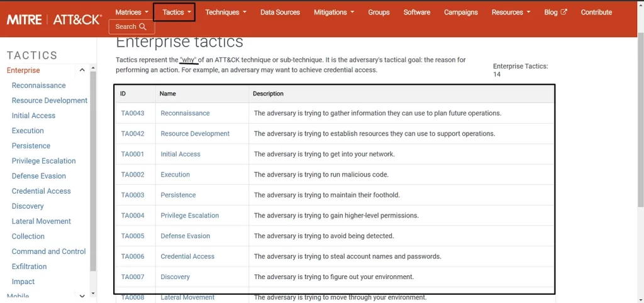Open Initial Access link in the table
The image size is (644, 303).
pos(180,155)
